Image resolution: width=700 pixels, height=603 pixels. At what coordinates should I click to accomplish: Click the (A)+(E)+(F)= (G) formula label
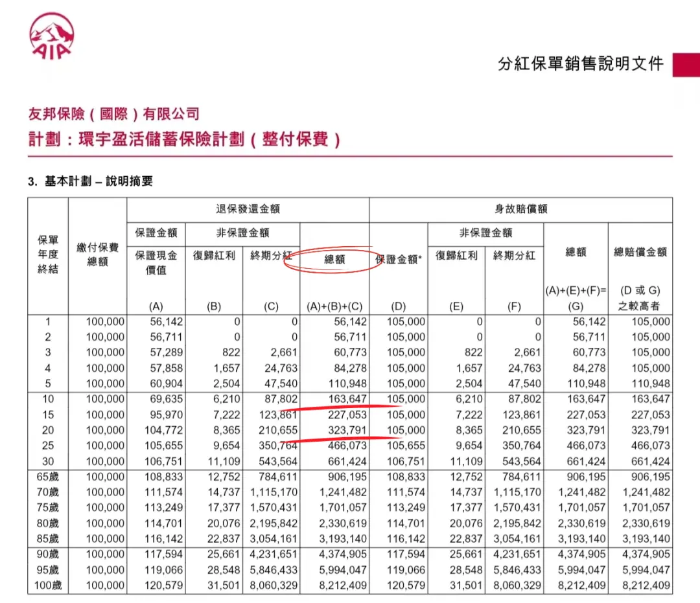coord(576,298)
